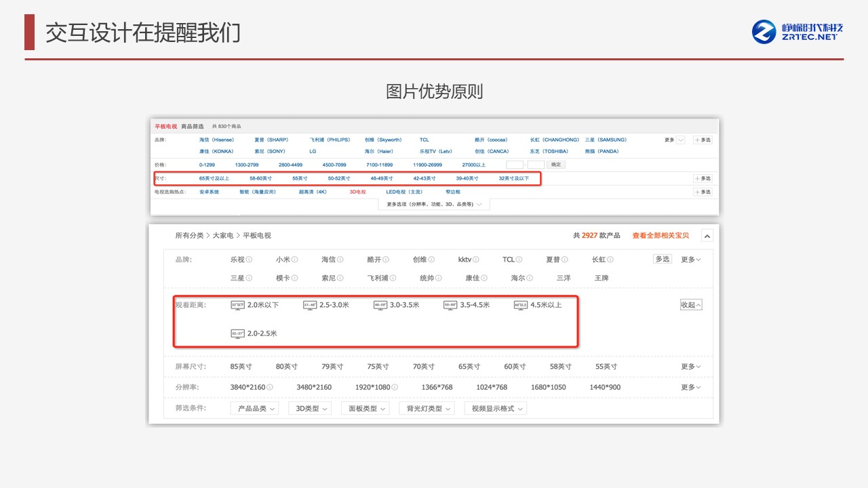Click the info icon next to kktv

[x=476, y=260]
